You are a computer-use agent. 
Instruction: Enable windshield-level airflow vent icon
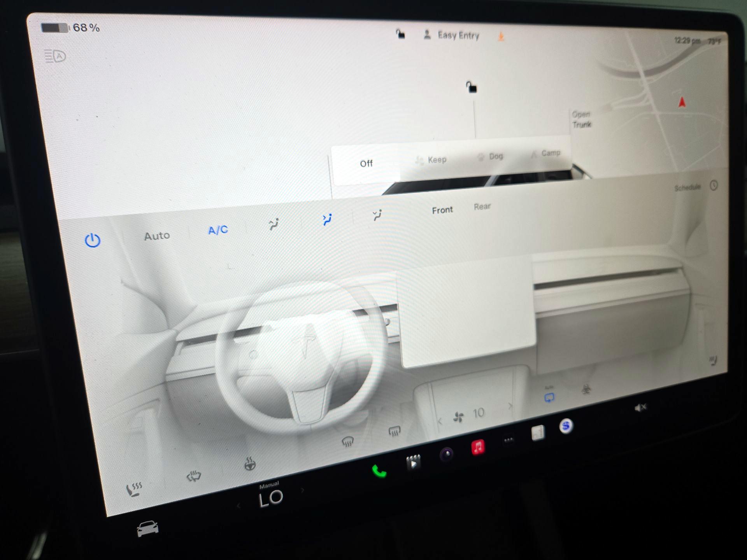pyautogui.click(x=274, y=224)
